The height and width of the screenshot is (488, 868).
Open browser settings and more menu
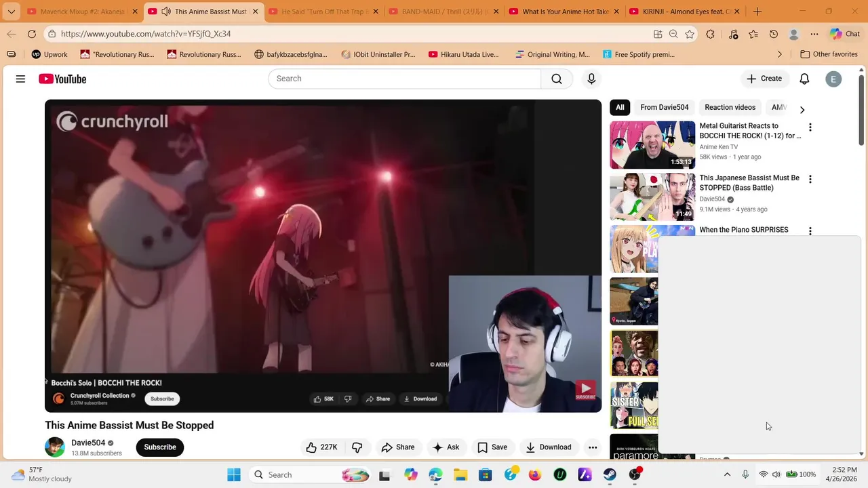point(814,34)
